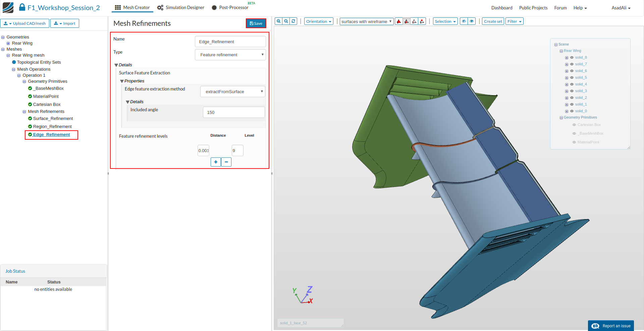
Task: Toggle visibility of solid_1
Action: click(572, 105)
